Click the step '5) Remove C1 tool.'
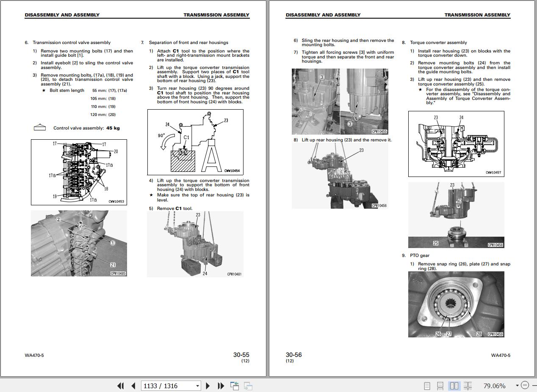537x392 pixels. 171,208
